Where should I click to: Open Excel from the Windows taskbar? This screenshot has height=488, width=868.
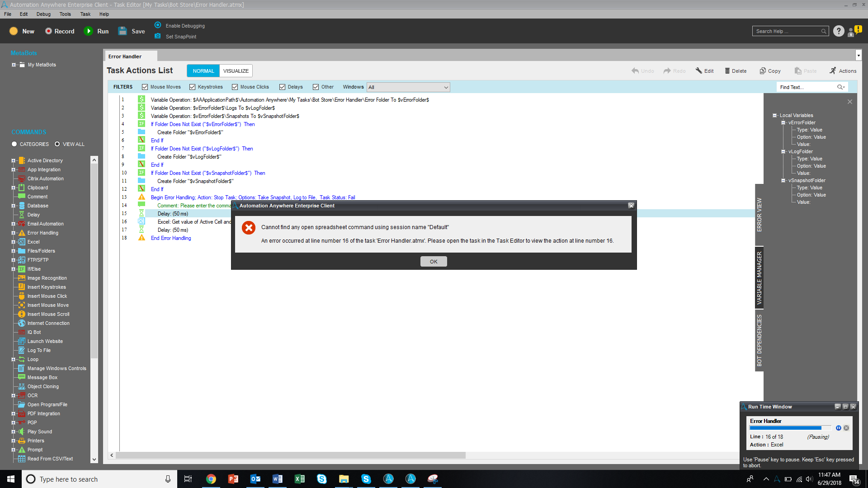pyautogui.click(x=299, y=479)
